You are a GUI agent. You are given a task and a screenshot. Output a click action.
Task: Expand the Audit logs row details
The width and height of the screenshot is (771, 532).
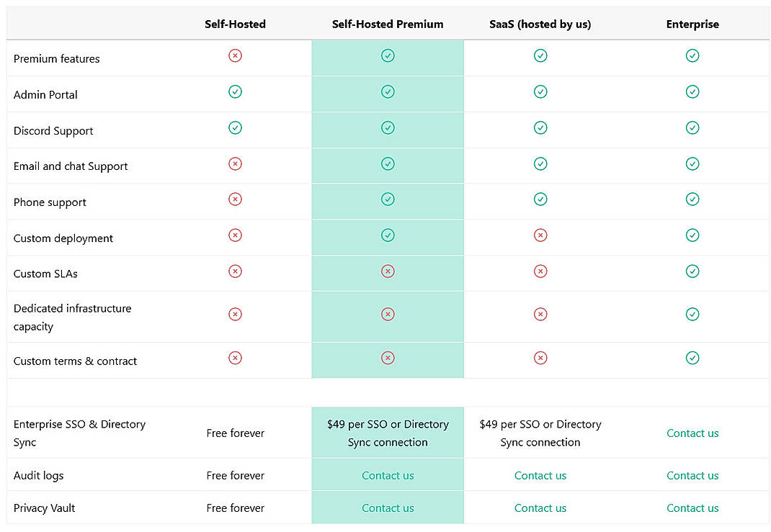39,475
